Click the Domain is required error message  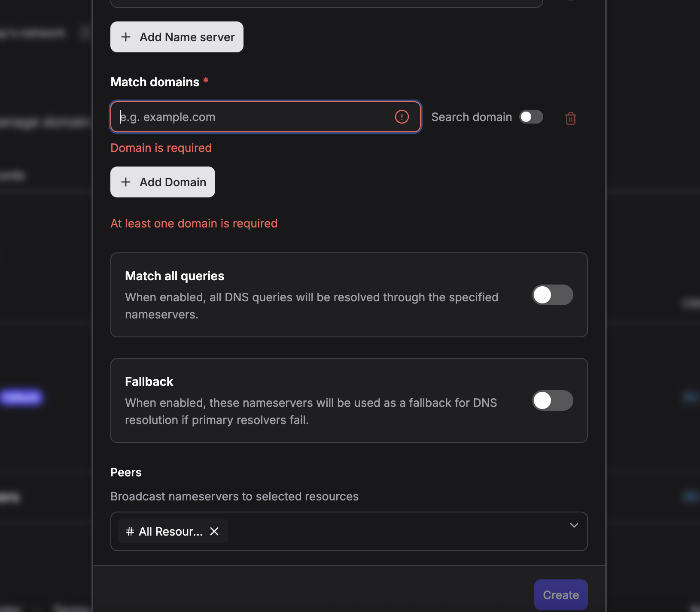click(x=161, y=148)
